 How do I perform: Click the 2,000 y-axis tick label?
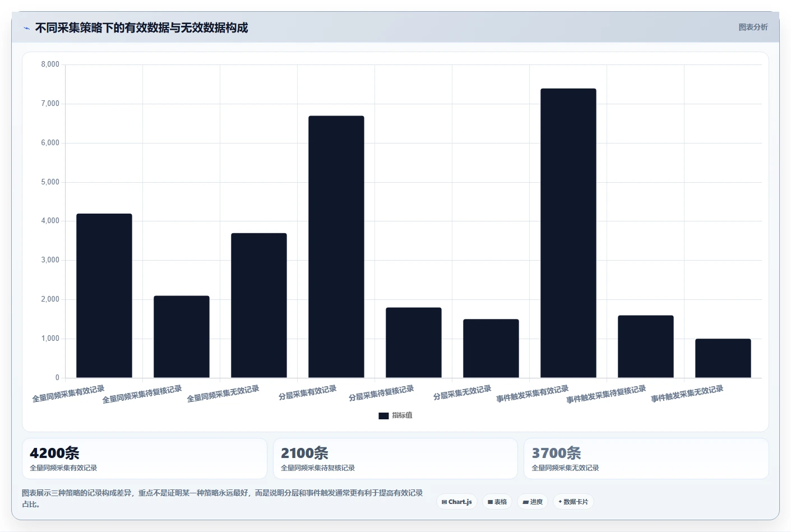pyautogui.click(x=50, y=299)
